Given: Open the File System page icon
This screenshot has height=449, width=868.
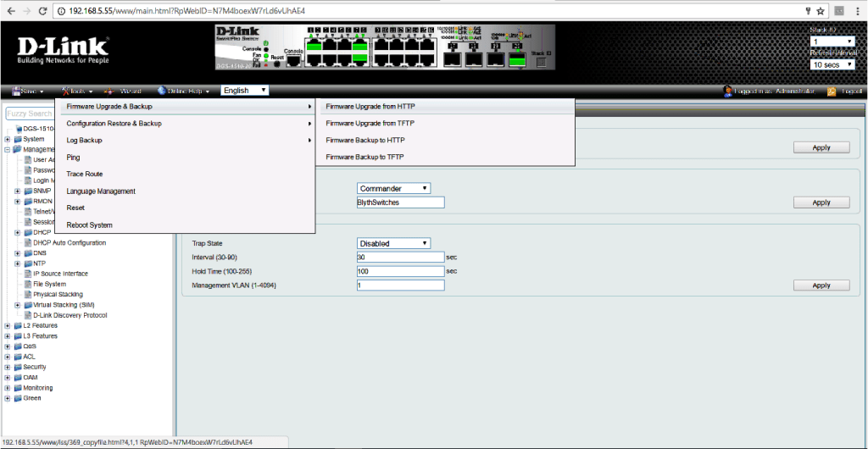Looking at the screenshot, I should (x=27, y=284).
